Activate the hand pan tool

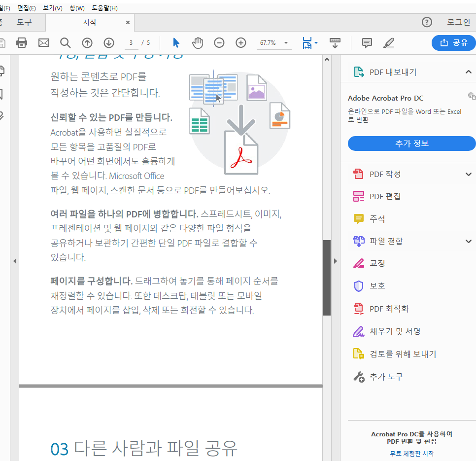point(198,43)
